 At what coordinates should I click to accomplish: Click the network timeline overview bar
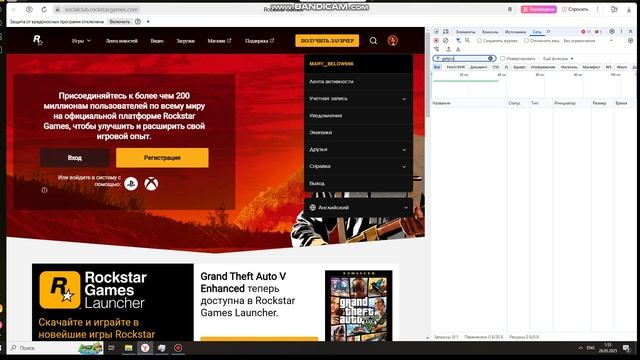[533, 85]
